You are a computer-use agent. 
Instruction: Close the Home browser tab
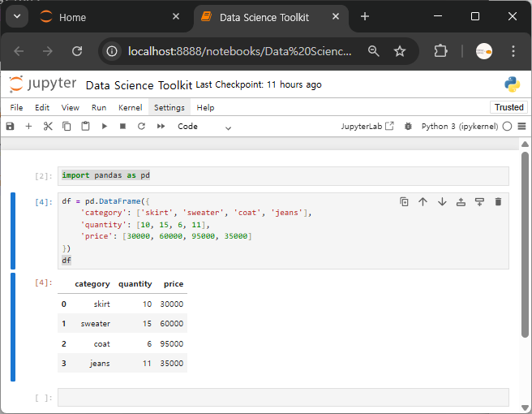pyautogui.click(x=176, y=16)
